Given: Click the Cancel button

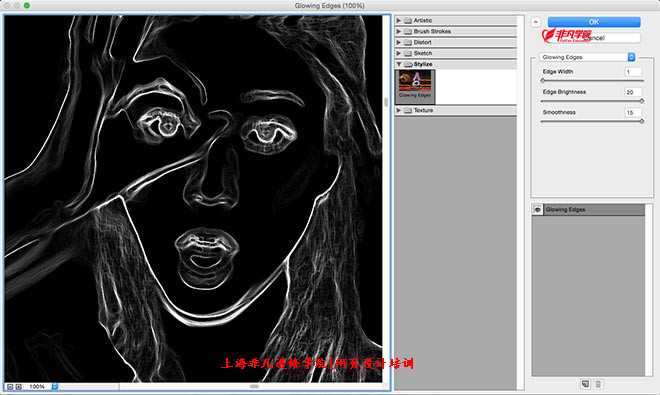Looking at the screenshot, I should coord(594,38).
